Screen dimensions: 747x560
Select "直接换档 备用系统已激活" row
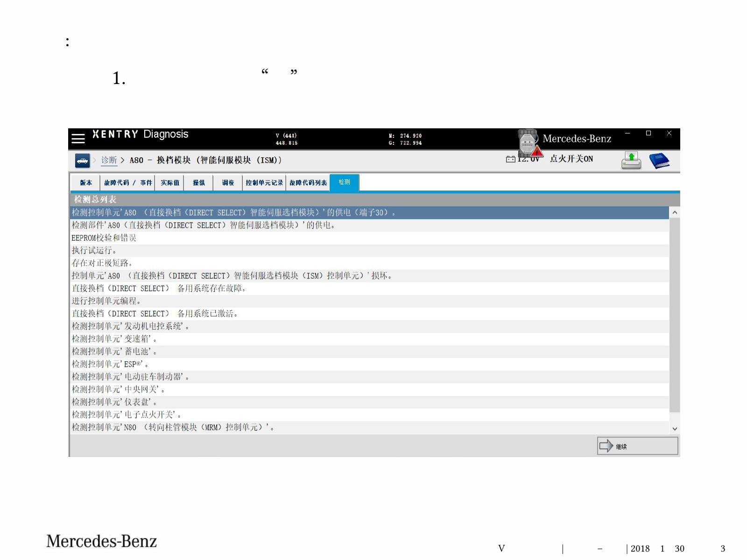tap(369, 314)
